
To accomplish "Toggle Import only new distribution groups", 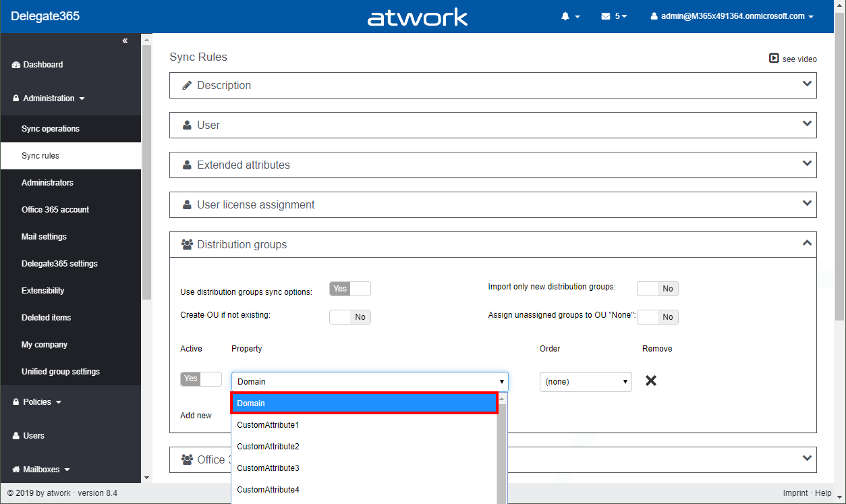I will click(x=658, y=289).
